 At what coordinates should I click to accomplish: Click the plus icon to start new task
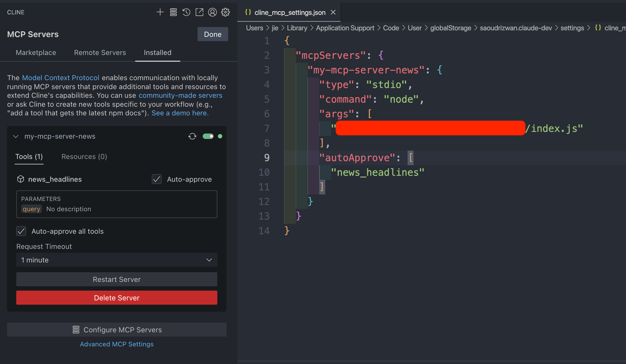160,12
